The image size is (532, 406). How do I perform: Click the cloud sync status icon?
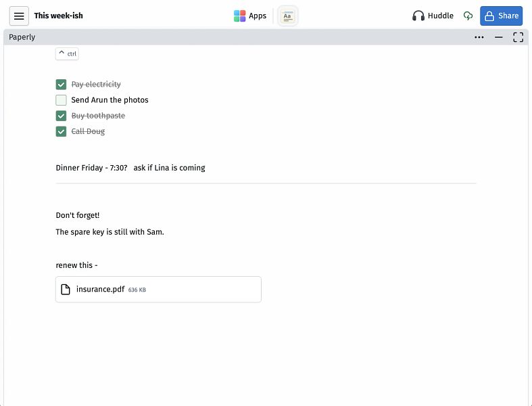[468, 16]
